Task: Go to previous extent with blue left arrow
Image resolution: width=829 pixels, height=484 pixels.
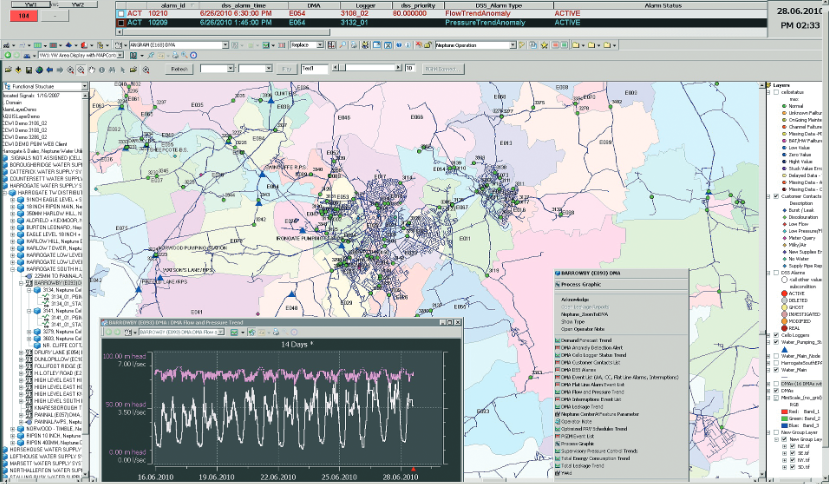Action: coord(50,69)
